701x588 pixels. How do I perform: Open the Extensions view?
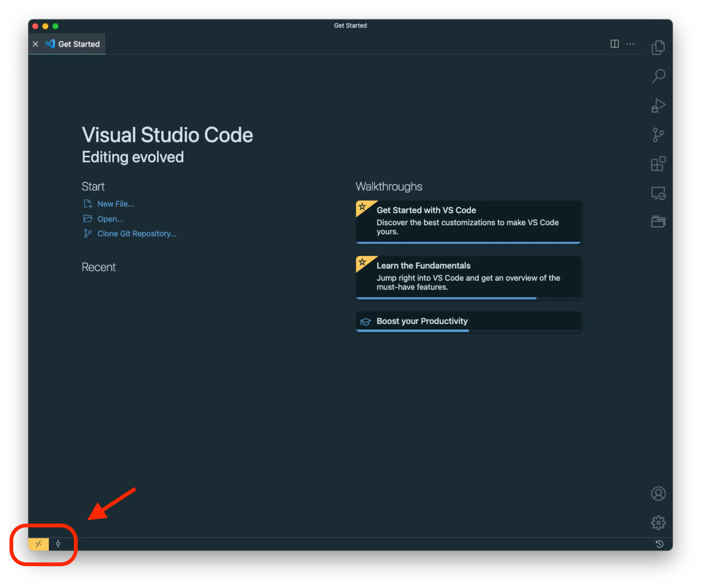(x=658, y=164)
